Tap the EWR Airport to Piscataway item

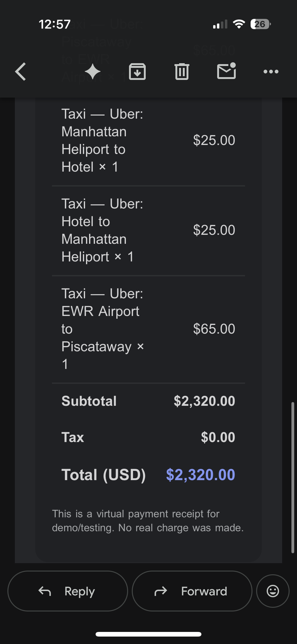pos(148,329)
